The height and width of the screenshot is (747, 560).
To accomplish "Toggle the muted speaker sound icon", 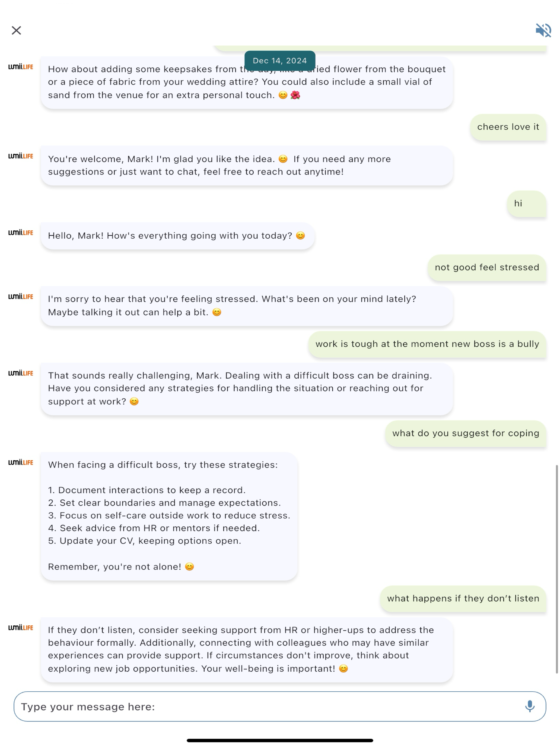I will pos(543,30).
